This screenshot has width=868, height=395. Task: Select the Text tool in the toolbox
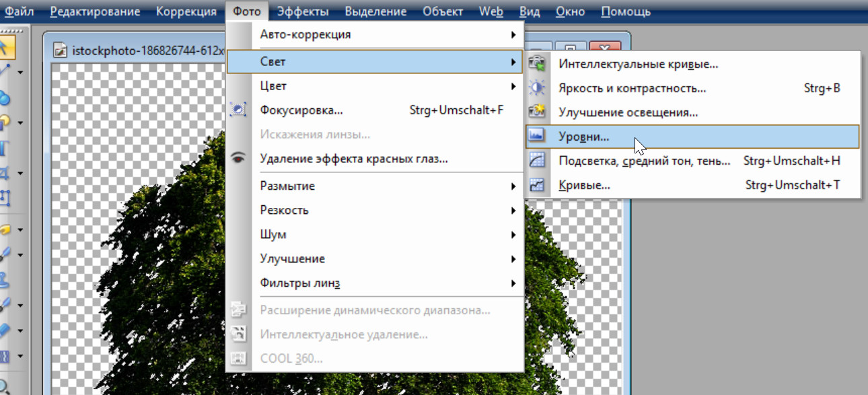tap(5, 148)
